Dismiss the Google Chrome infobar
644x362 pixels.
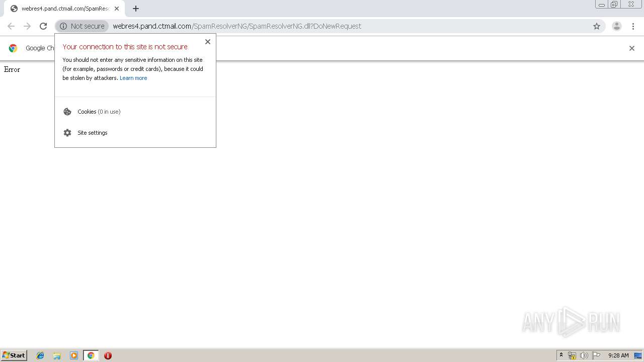point(632,48)
